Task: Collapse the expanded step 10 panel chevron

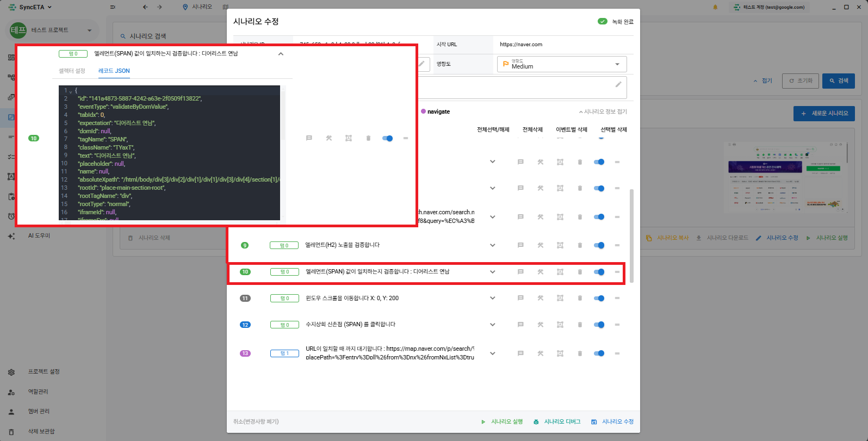Action: point(281,54)
